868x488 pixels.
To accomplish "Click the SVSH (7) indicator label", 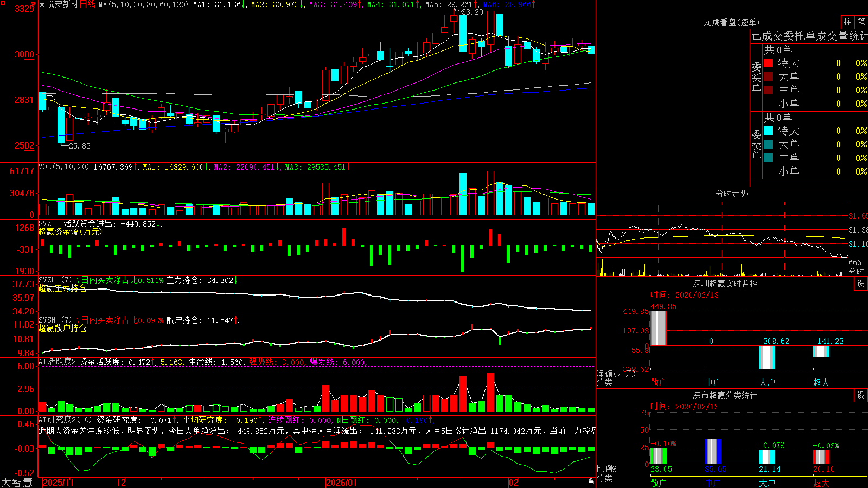I will [x=55, y=320].
